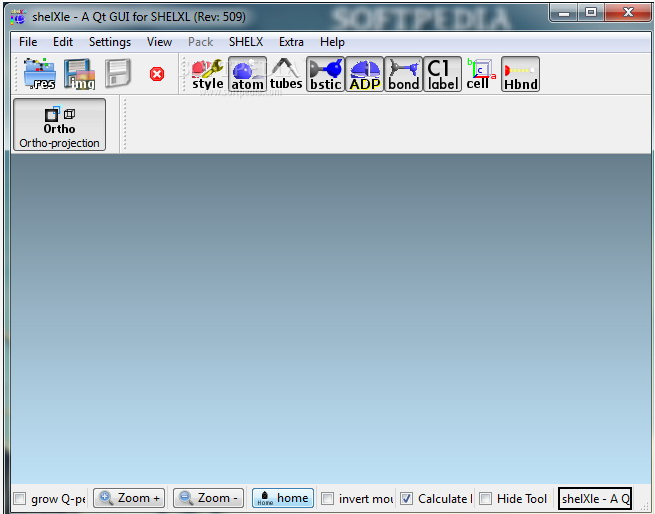This screenshot has height=514, width=655.
Task: Click the shelXle status bar text box
Action: [595, 499]
